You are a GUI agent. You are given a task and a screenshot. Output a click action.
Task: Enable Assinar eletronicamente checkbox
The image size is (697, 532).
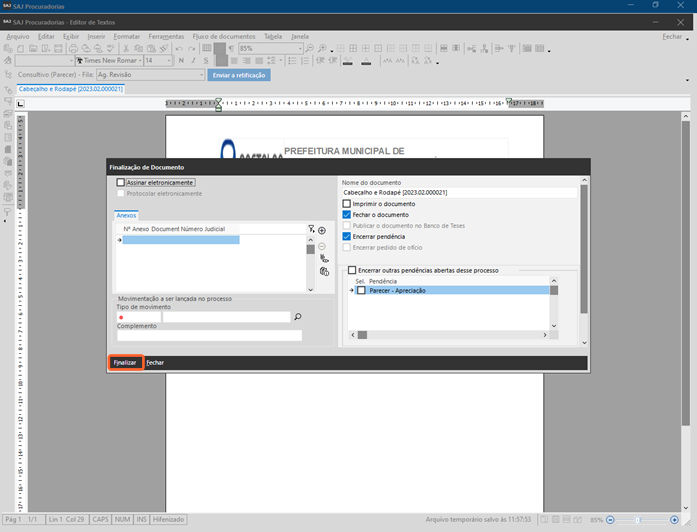[x=121, y=183]
